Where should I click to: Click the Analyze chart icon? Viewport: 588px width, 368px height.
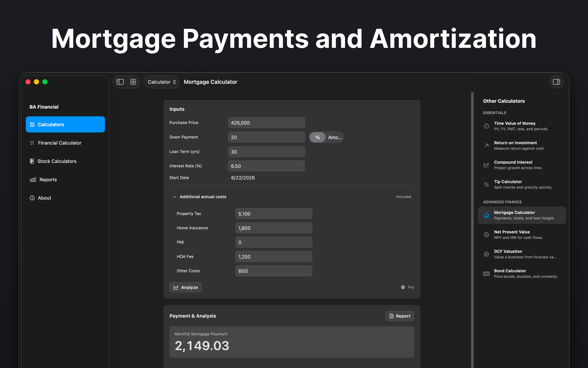click(x=176, y=287)
